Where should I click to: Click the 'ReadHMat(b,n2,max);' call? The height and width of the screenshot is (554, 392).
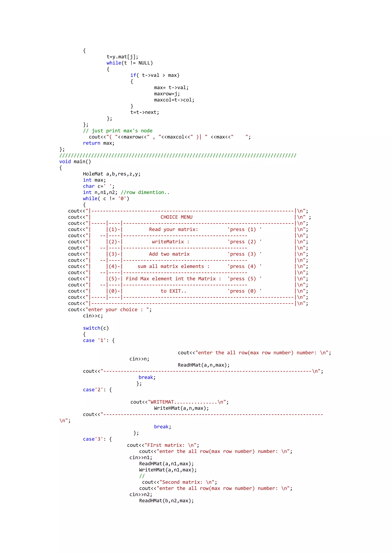[166, 501]
